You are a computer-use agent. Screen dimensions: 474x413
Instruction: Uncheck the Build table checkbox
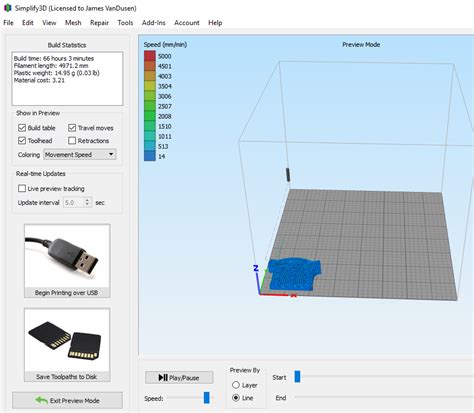(22, 128)
